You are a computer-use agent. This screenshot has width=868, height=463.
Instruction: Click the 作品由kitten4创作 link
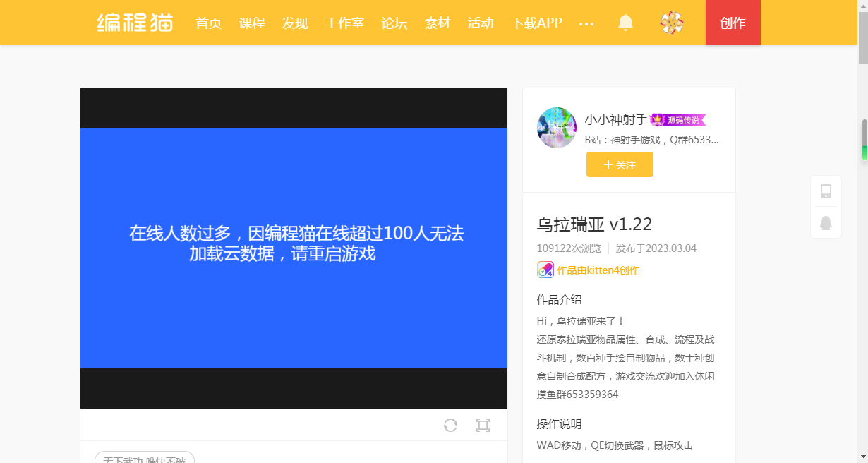tap(598, 270)
